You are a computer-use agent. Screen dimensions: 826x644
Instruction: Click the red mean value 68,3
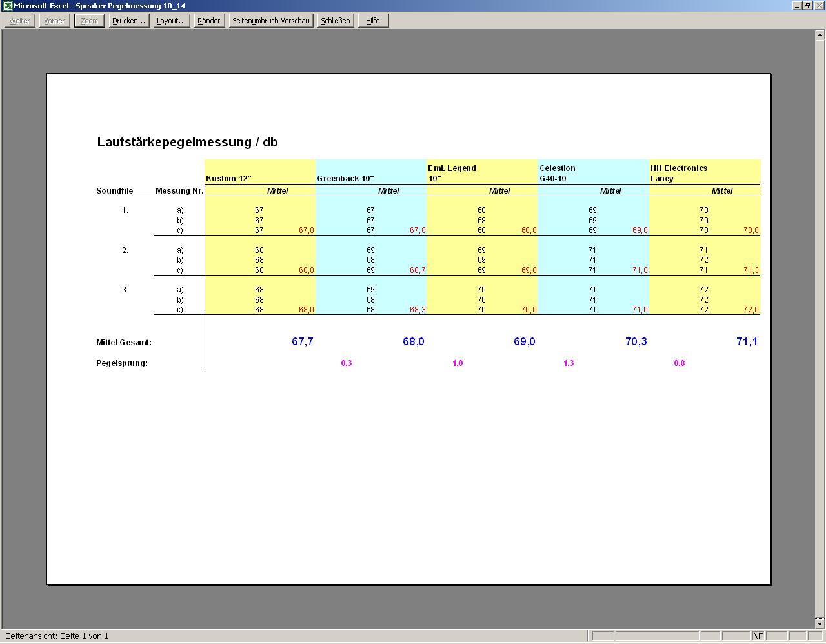(418, 310)
